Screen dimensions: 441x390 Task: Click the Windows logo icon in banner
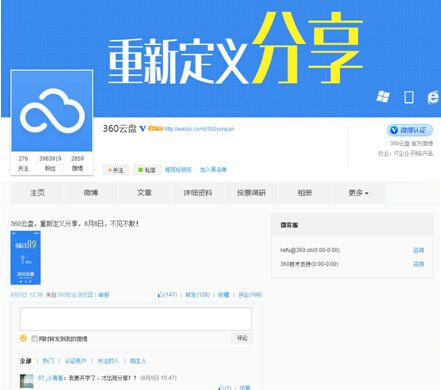pyautogui.click(x=383, y=97)
